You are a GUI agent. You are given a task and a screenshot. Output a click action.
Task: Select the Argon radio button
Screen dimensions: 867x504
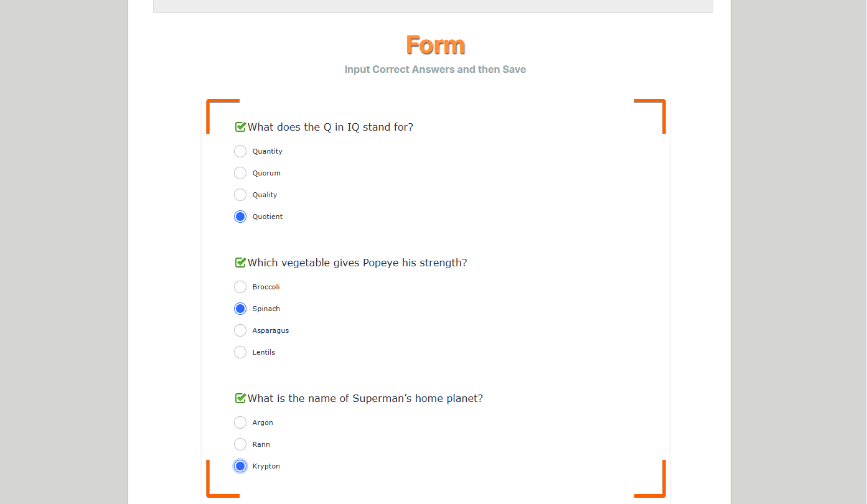[240, 422]
